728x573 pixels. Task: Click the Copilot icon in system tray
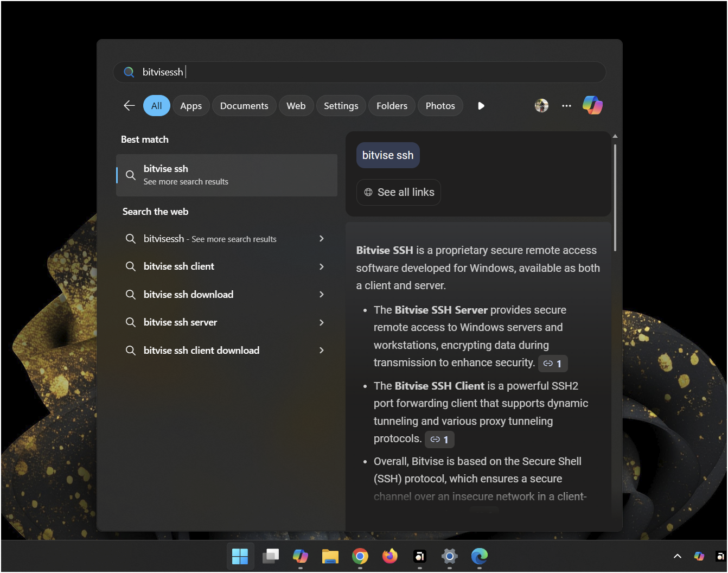click(699, 556)
